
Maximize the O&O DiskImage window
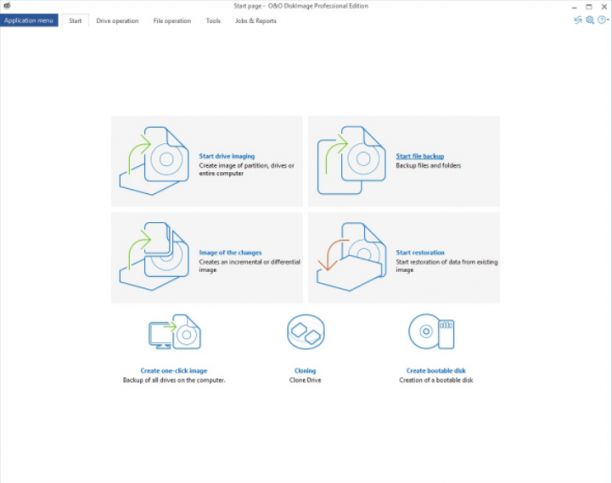click(x=589, y=7)
